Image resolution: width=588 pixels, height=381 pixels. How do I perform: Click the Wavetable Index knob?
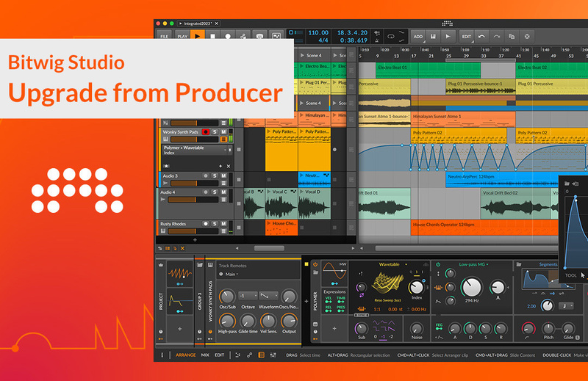click(416, 287)
